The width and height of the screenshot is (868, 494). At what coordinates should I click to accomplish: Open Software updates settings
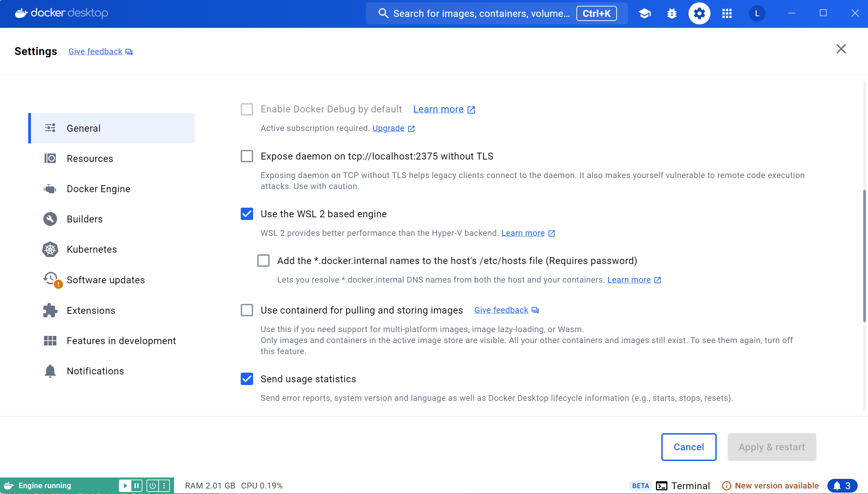tap(111, 280)
